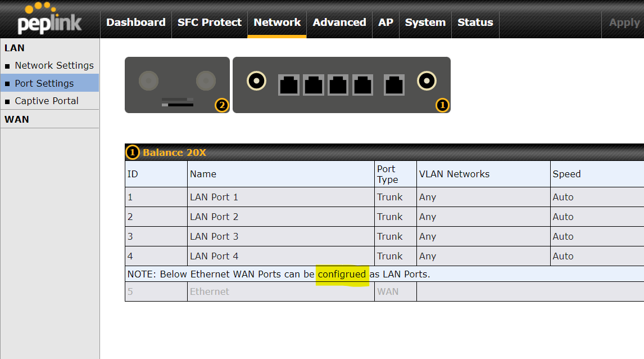The image size is (644, 359).
Task: Go to the Advanced tab
Action: [x=339, y=23]
